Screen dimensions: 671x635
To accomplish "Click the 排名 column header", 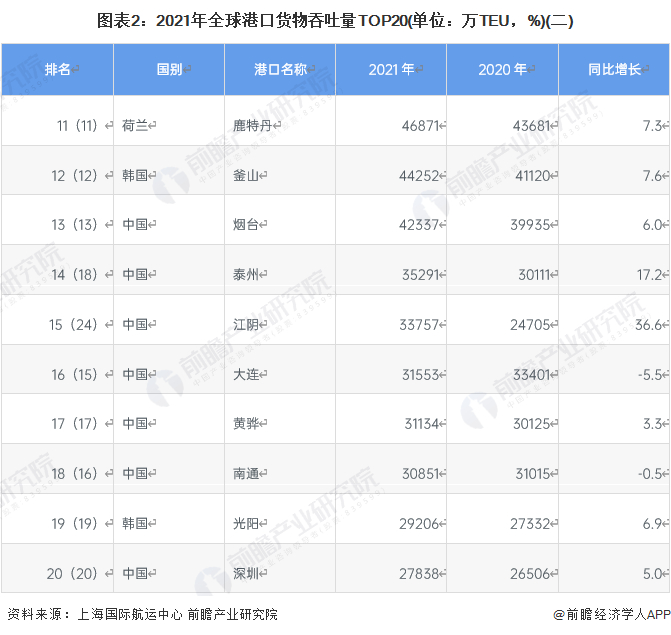I will [x=57, y=69].
